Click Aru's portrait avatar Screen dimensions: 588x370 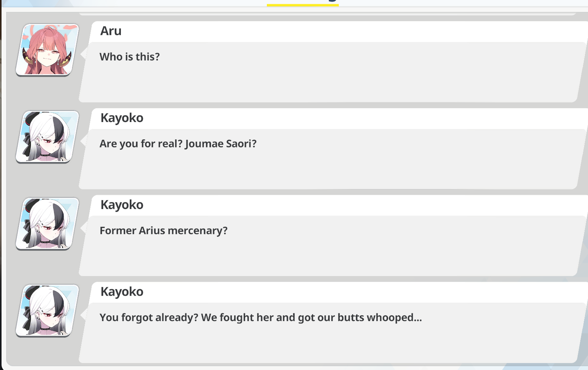[x=47, y=50]
